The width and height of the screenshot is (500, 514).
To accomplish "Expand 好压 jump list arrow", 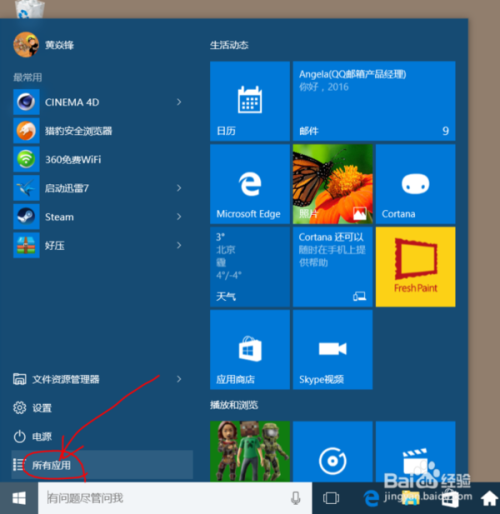I will pyautogui.click(x=179, y=245).
